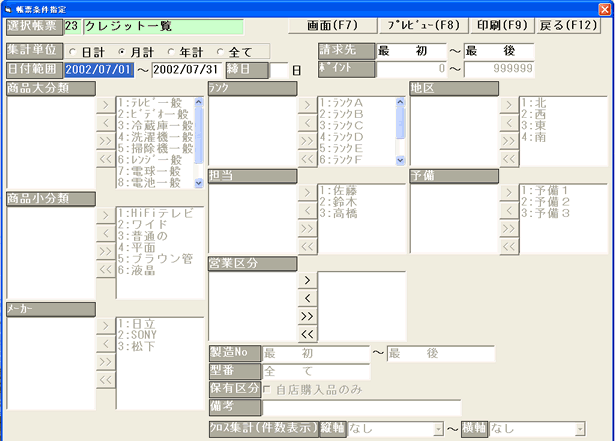Screen dimensions: 615x441
Task: Click the << arrow in メーカー section
Action: 104,378
